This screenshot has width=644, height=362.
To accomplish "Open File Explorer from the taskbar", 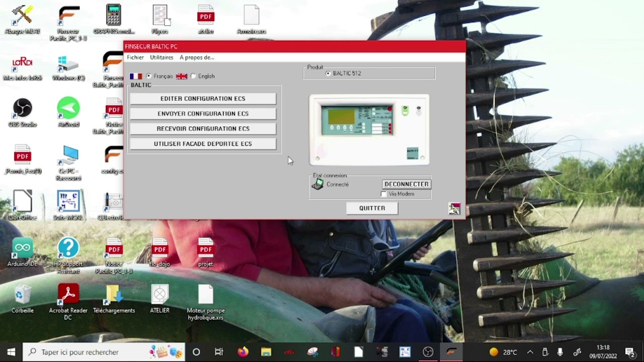I will [x=266, y=352].
